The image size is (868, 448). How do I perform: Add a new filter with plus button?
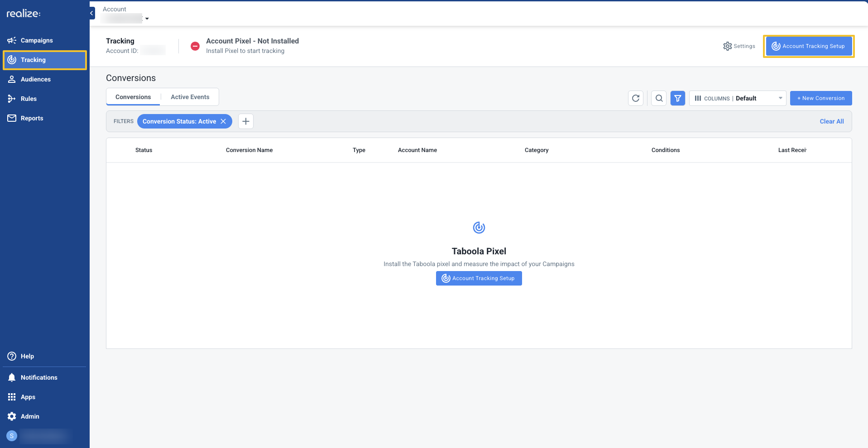[246, 121]
